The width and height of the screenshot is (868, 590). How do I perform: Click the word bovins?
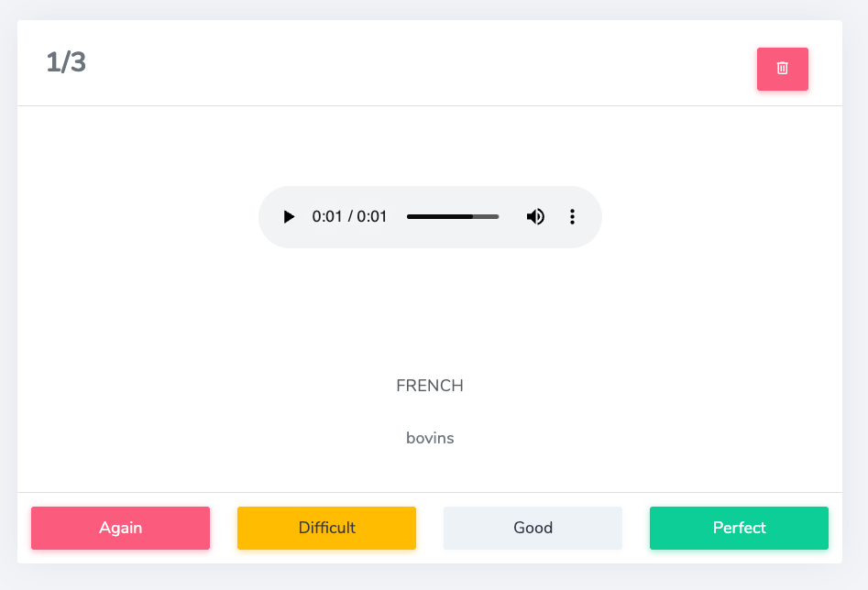point(430,438)
